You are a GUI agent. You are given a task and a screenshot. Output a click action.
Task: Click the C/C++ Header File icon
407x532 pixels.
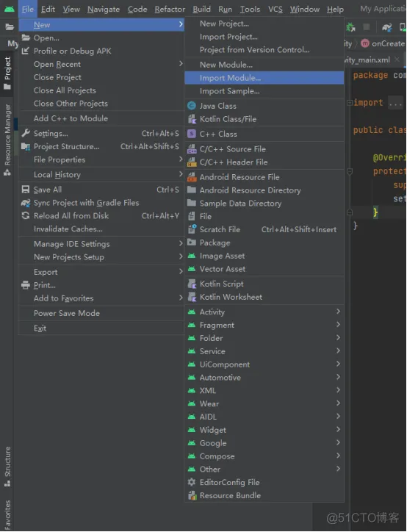coord(192,162)
